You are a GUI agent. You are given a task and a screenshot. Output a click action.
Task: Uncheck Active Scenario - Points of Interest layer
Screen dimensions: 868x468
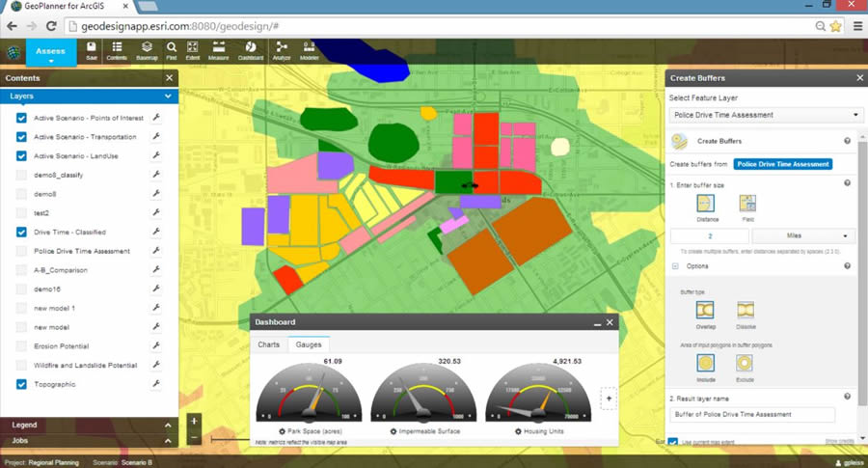pyautogui.click(x=21, y=118)
